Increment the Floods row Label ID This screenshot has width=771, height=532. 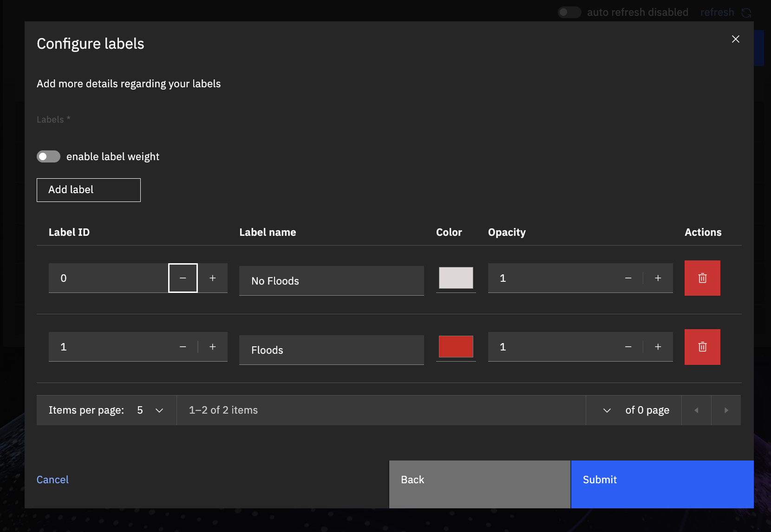213,347
